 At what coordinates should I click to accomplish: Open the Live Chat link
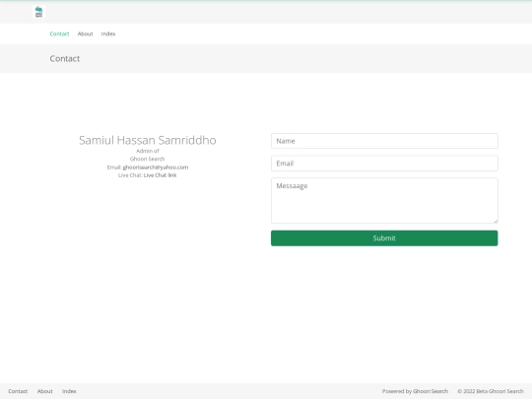pos(161,175)
